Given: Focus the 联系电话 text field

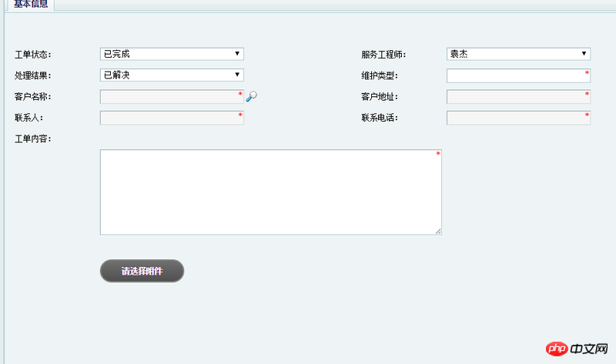Looking at the screenshot, I should click(x=517, y=118).
